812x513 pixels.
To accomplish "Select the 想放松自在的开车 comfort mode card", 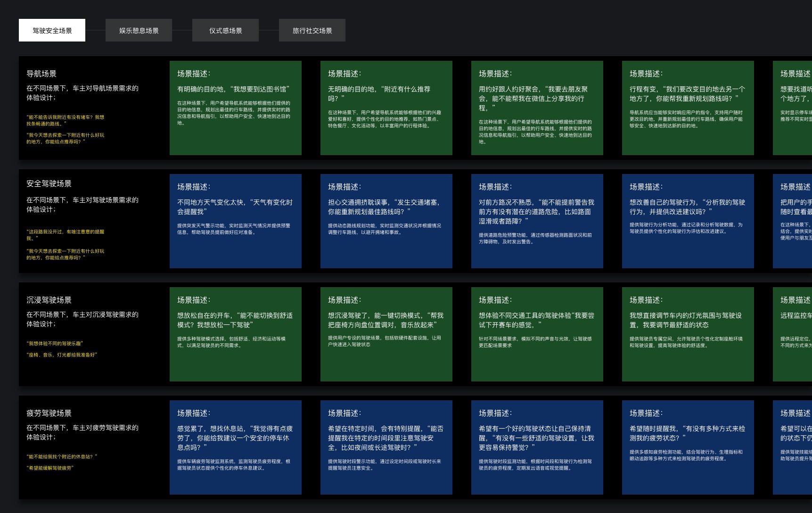I will click(235, 334).
